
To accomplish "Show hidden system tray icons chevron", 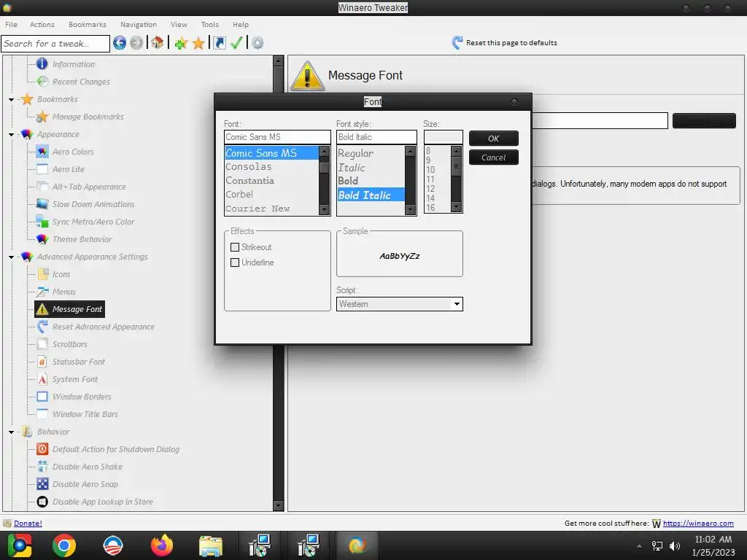I will [639, 546].
